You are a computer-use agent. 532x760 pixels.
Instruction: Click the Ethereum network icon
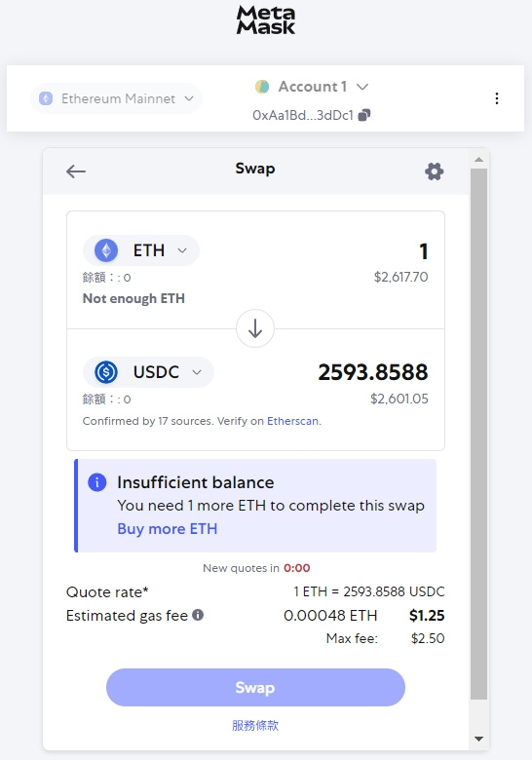point(46,98)
